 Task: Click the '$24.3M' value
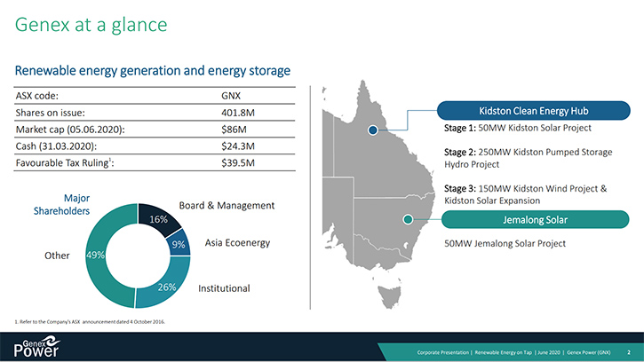pyautogui.click(x=238, y=146)
